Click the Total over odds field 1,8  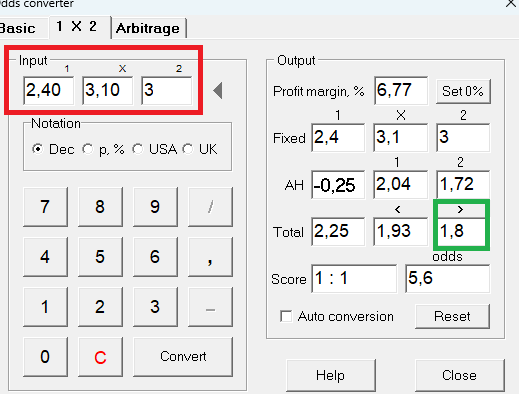point(462,232)
